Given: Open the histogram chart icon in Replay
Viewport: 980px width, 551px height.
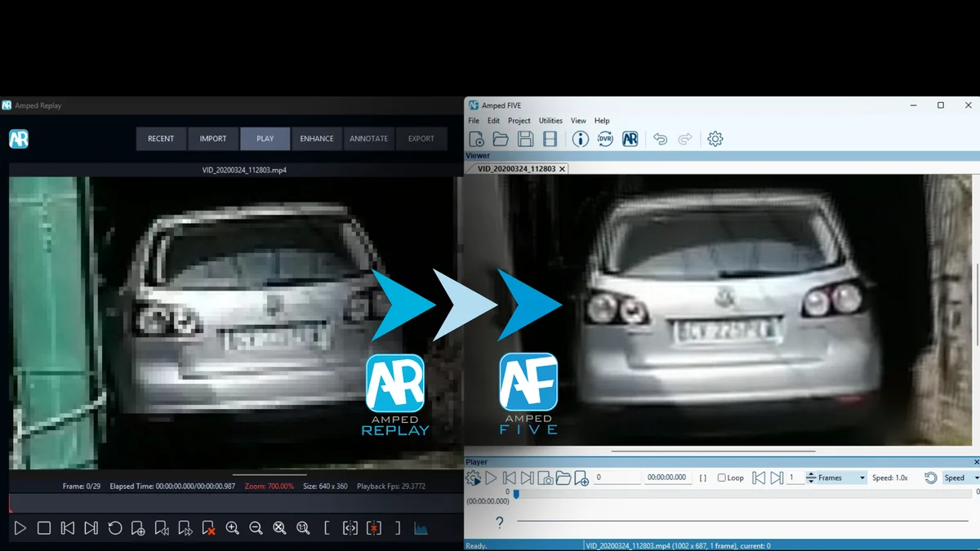Looking at the screenshot, I should (x=421, y=529).
